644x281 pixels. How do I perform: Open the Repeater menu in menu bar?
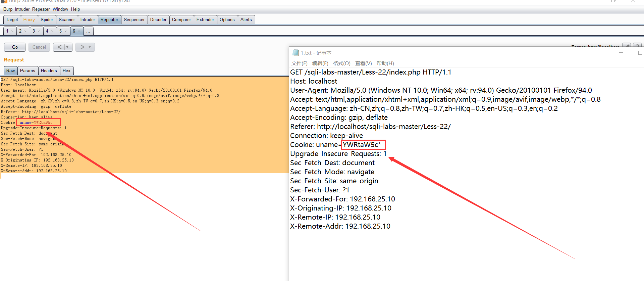(x=41, y=9)
